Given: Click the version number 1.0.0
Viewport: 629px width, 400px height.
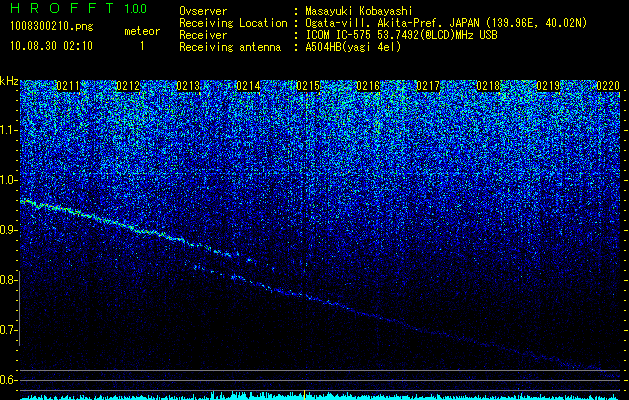Looking at the screenshot, I should coord(136,8).
